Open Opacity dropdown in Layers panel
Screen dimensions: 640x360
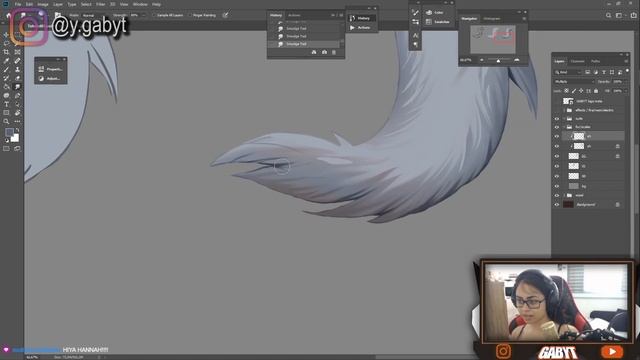click(x=627, y=82)
